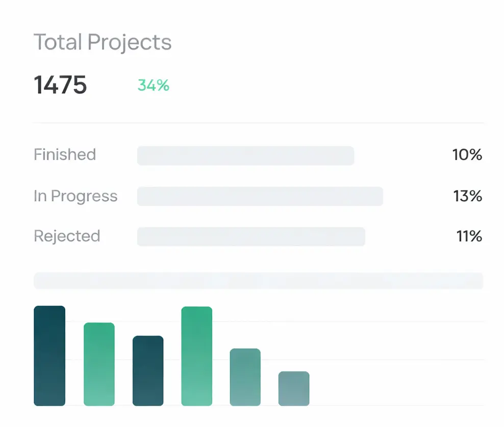Click the In Progress label
504x427 pixels.
click(75, 196)
